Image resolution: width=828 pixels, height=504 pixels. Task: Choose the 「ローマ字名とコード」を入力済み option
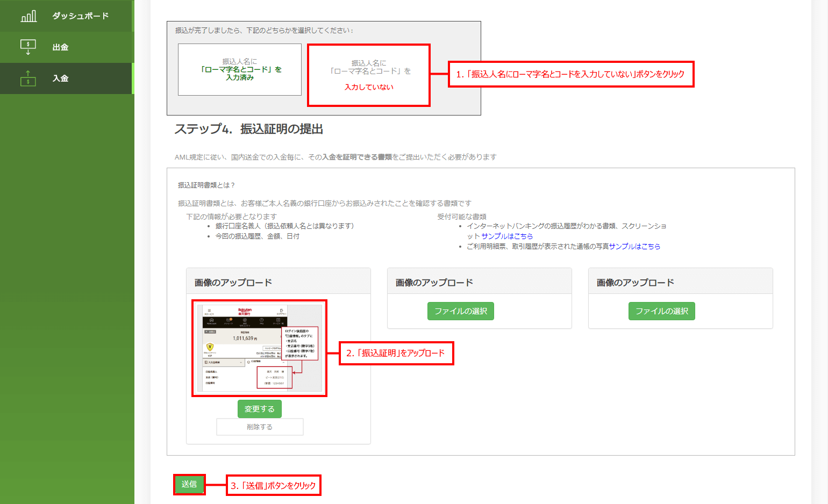point(239,70)
